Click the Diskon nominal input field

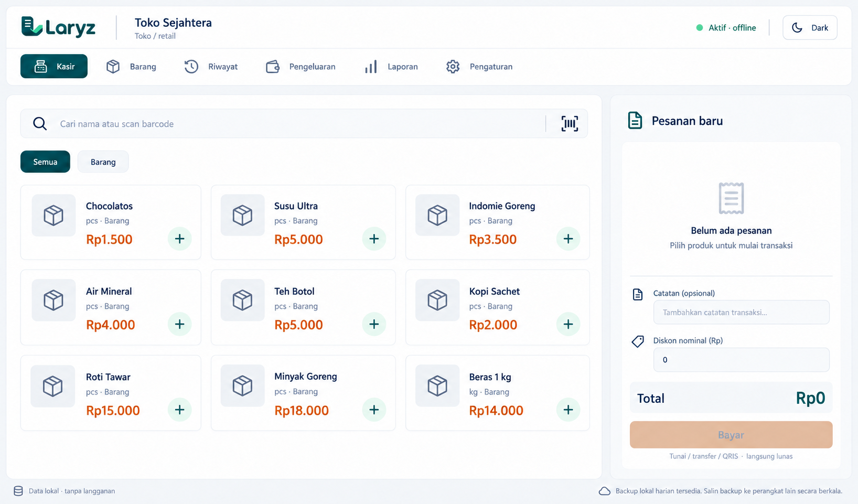742,360
